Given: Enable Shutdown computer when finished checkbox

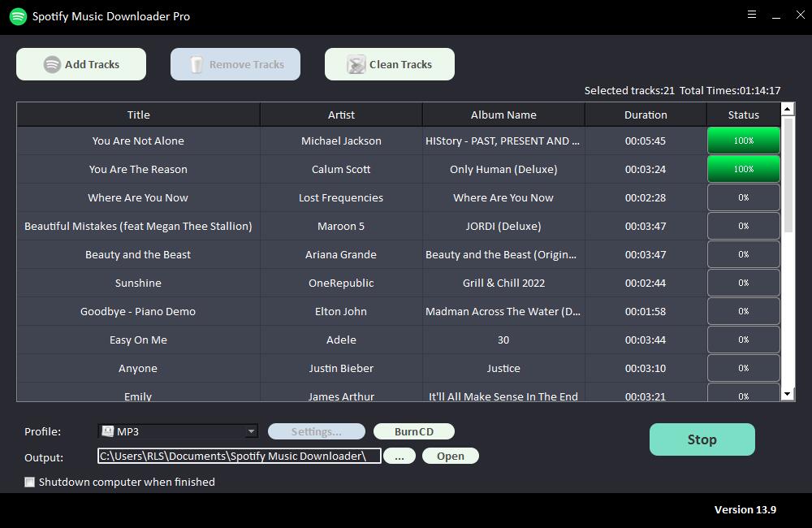Looking at the screenshot, I should coord(30,482).
